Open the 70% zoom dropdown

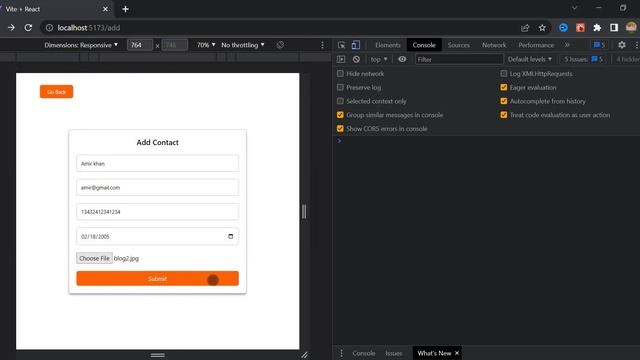pyautogui.click(x=206, y=45)
